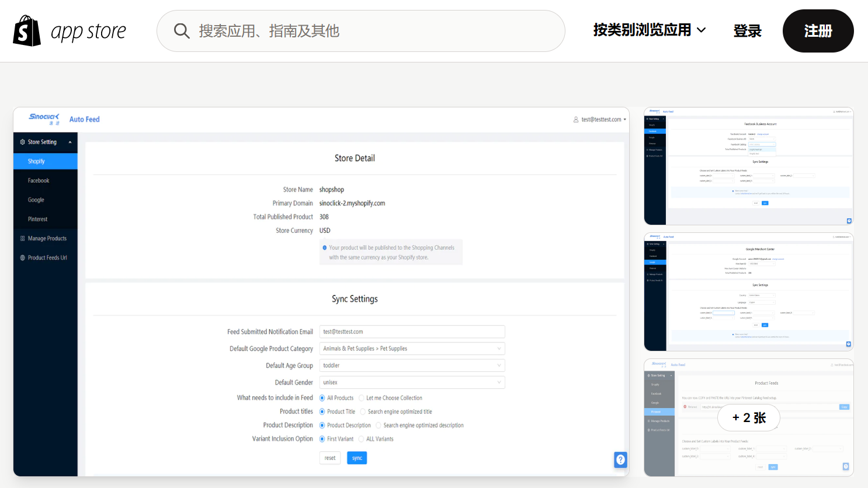Click the user avatar icon beside the email
Image resolution: width=868 pixels, height=488 pixels.
tap(576, 119)
